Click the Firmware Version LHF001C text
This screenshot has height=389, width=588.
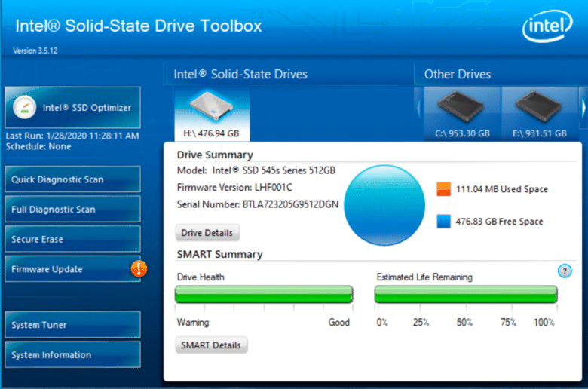coord(234,187)
